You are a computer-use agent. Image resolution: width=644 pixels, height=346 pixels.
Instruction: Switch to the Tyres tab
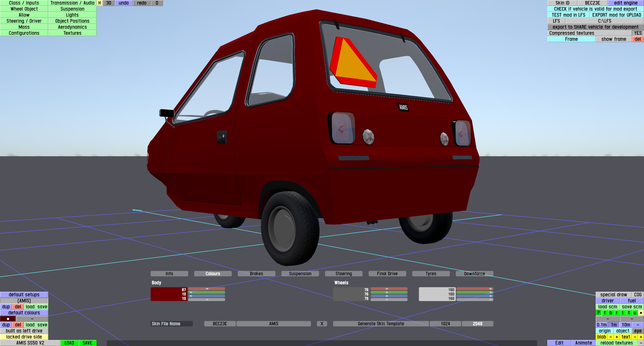coord(431,274)
